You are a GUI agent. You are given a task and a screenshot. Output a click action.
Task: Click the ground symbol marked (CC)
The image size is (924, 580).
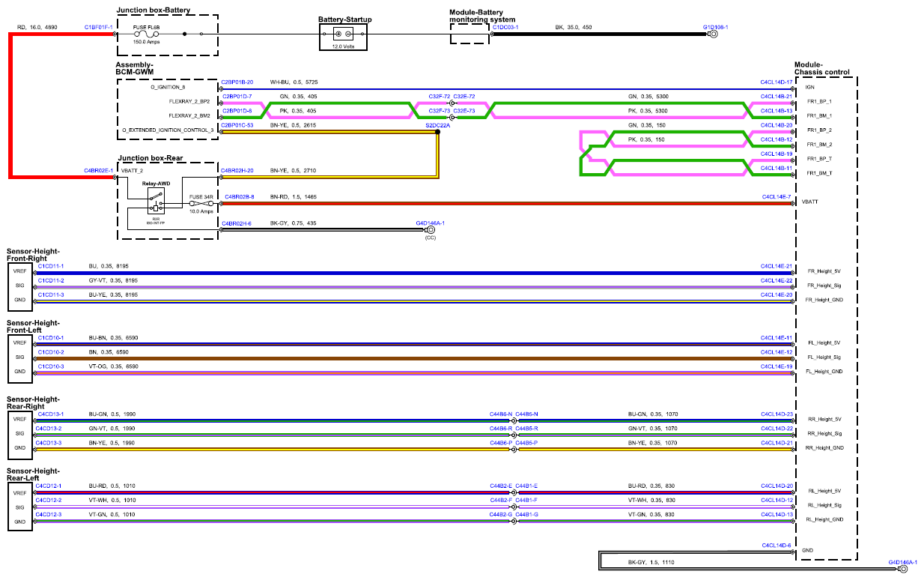(x=431, y=229)
